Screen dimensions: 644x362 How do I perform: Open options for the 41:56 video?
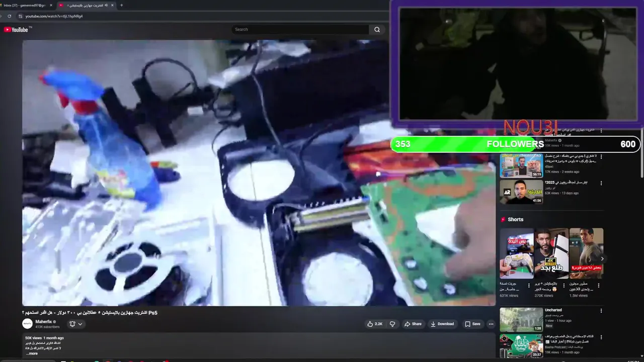[601, 183]
